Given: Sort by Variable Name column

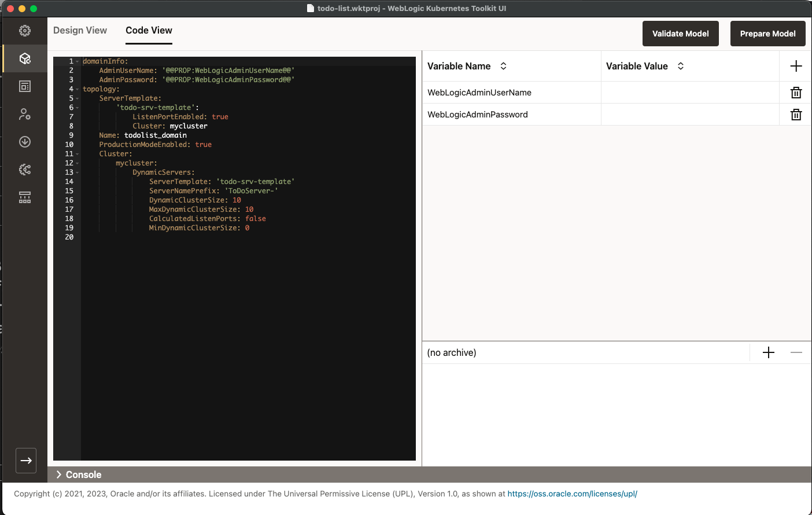Looking at the screenshot, I should coord(503,66).
